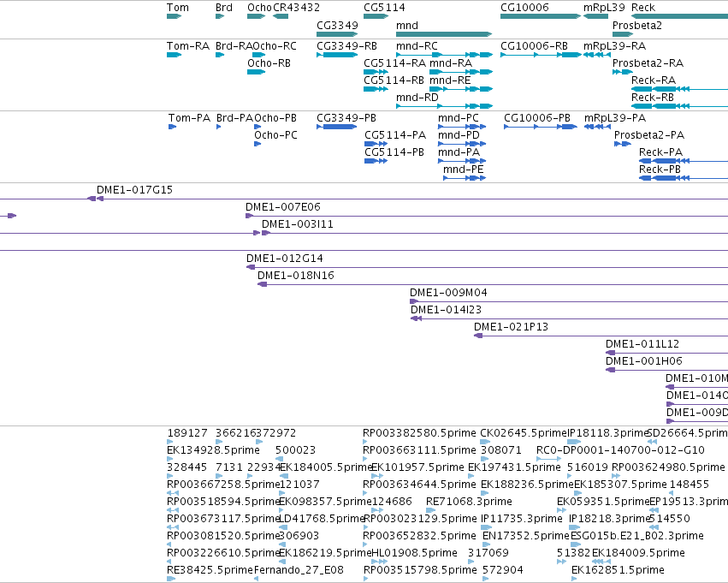Screen dimensions: 728x583
Task: Select the mnd-PE protein label
Action: pos(463,170)
